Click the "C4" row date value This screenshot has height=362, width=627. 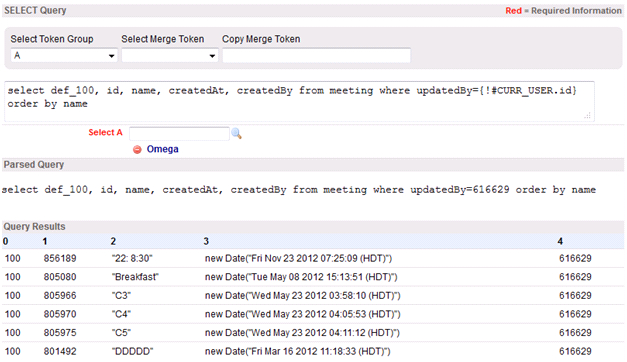[303, 314]
